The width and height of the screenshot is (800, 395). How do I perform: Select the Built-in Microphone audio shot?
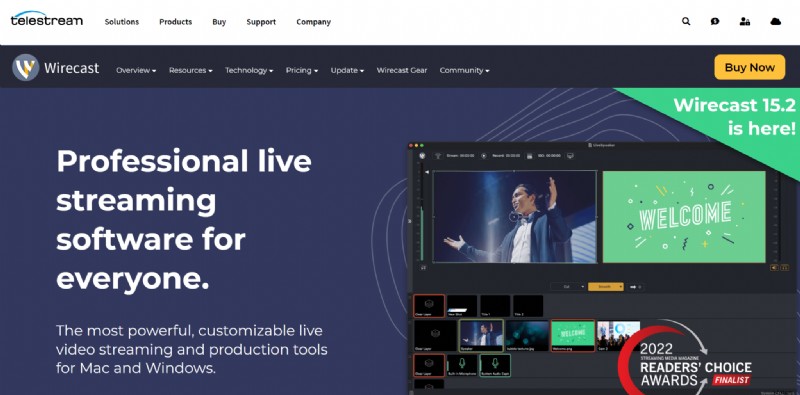462,365
